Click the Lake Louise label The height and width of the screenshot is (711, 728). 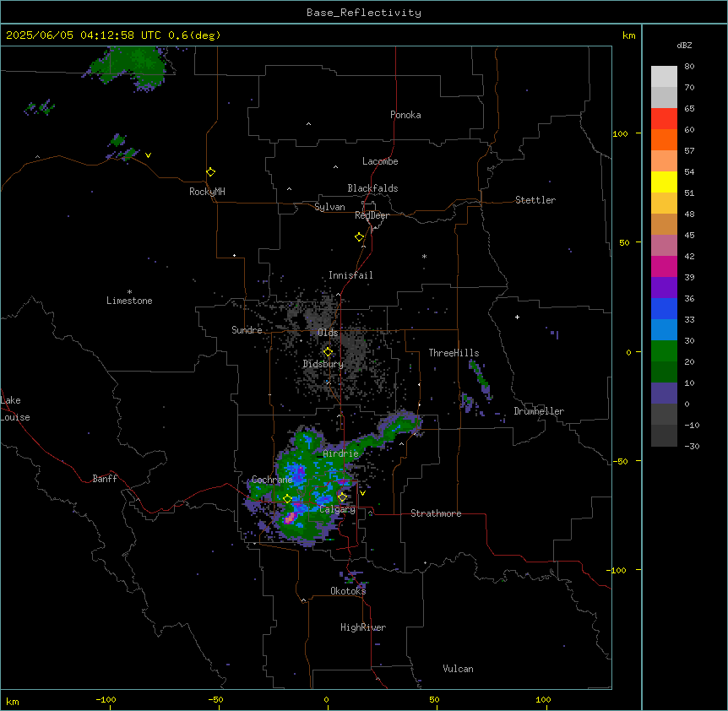click(x=15, y=409)
